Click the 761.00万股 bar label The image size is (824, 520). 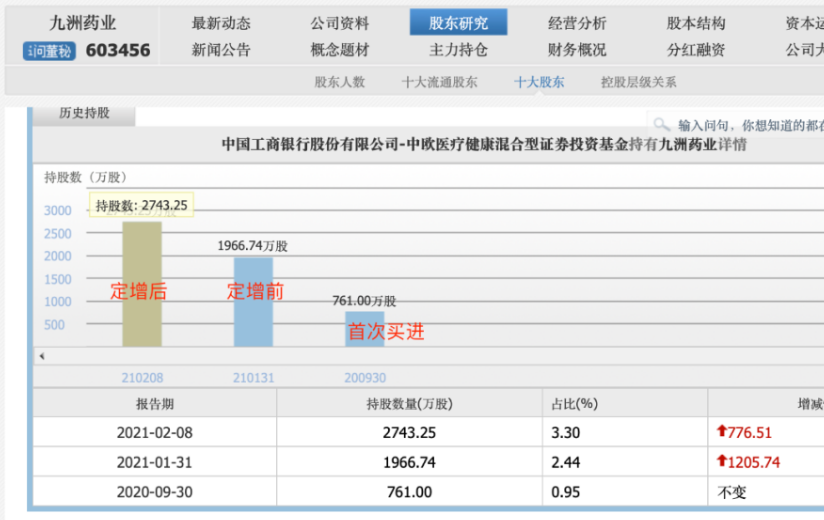(364, 301)
